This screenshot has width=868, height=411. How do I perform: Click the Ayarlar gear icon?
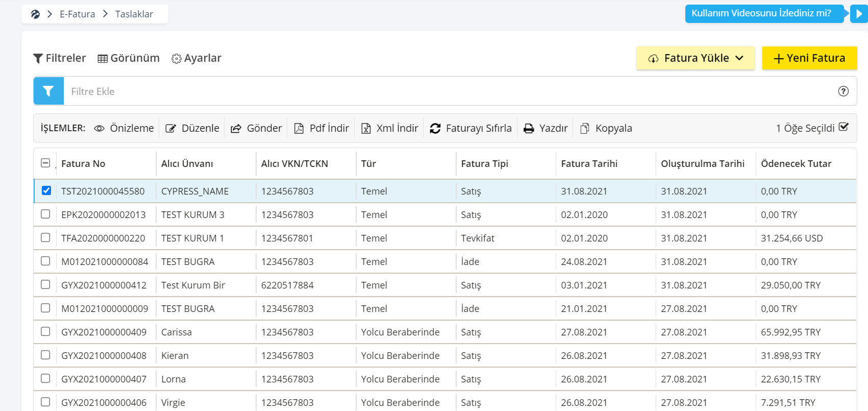coord(177,59)
